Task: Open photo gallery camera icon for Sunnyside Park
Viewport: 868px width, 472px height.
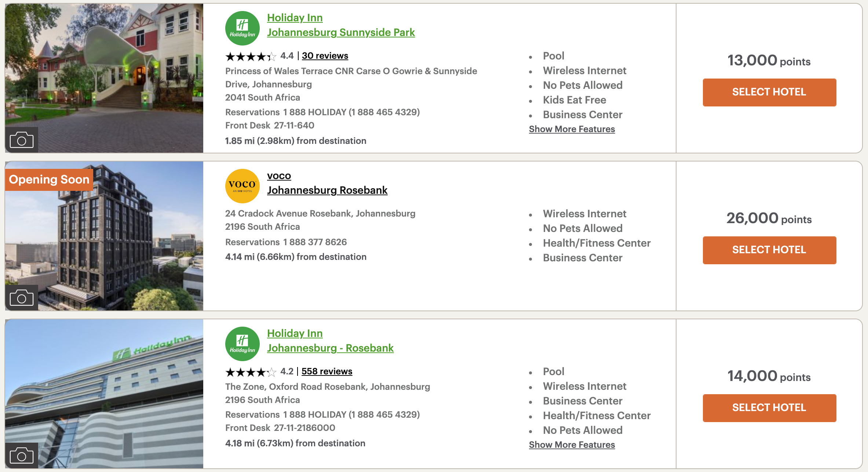Action: pyautogui.click(x=21, y=140)
